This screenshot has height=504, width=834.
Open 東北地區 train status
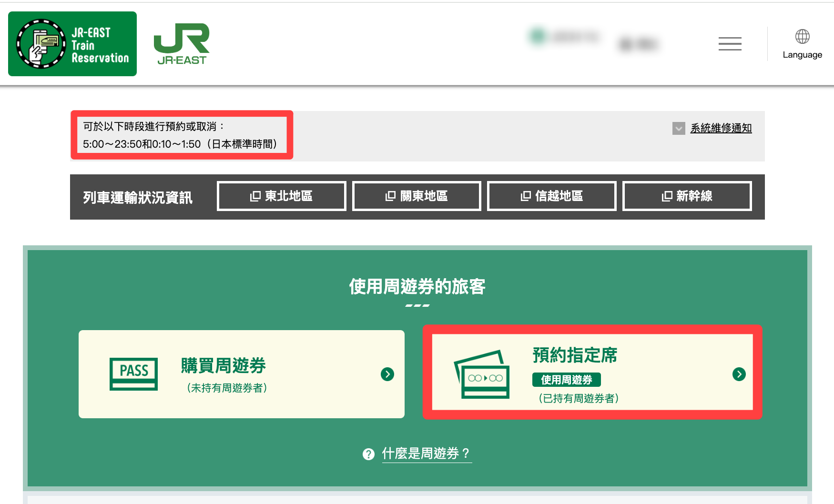click(x=281, y=196)
